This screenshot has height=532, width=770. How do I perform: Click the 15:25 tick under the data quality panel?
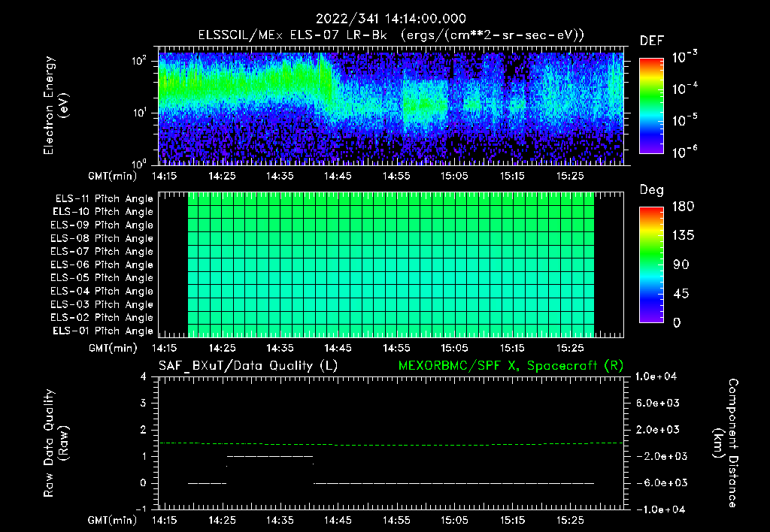click(570, 520)
